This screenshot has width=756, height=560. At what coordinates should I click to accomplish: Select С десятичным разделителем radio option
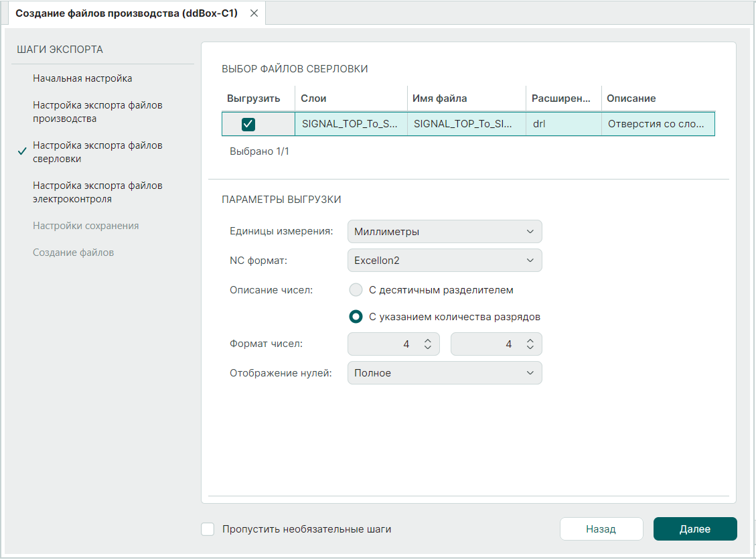coord(357,290)
